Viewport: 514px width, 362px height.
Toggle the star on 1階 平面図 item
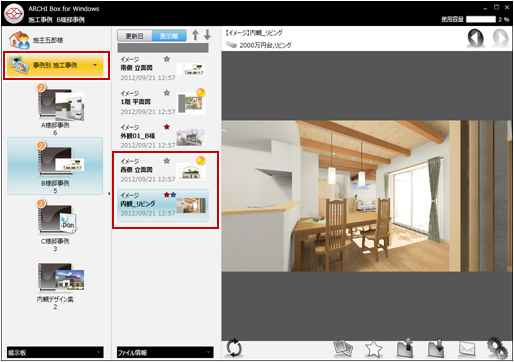pos(167,93)
